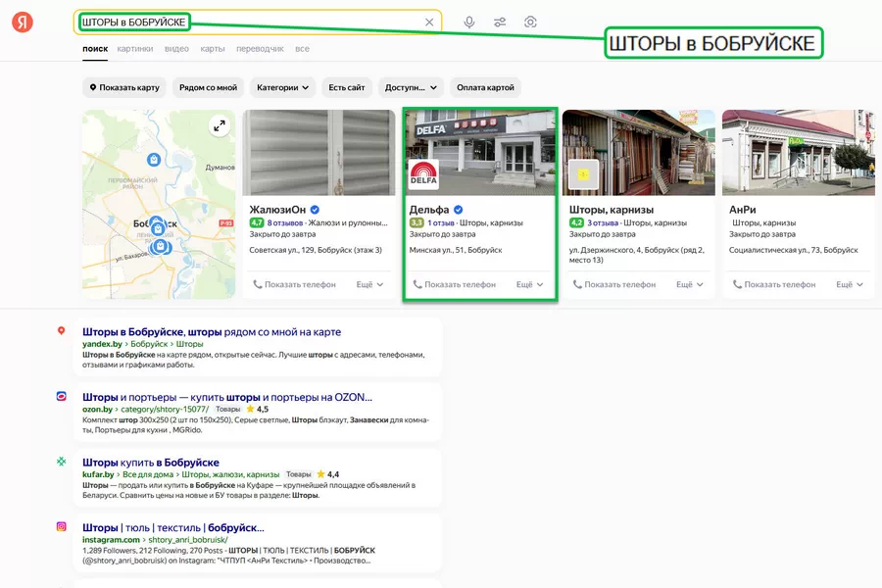Open the OZON Шторы и портьеры result
The image size is (882, 588).
pos(227,397)
